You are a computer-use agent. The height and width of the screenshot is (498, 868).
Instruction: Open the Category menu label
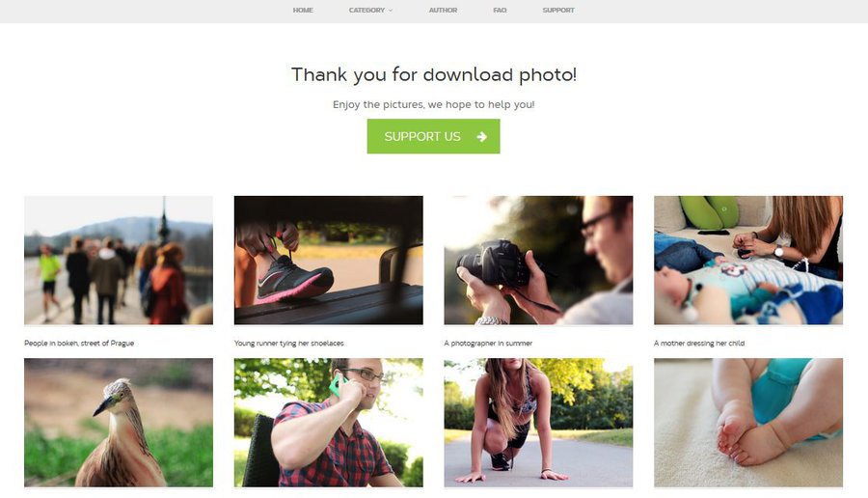click(366, 10)
